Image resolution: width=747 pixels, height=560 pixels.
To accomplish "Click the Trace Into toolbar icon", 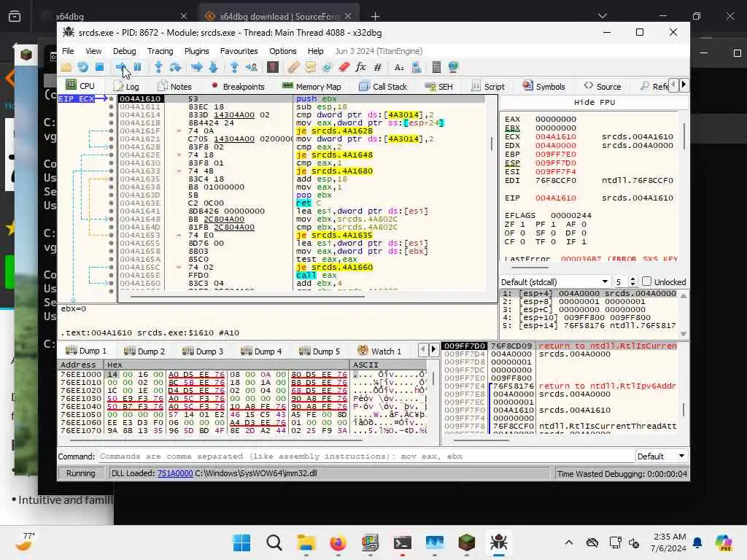I will [x=197, y=67].
